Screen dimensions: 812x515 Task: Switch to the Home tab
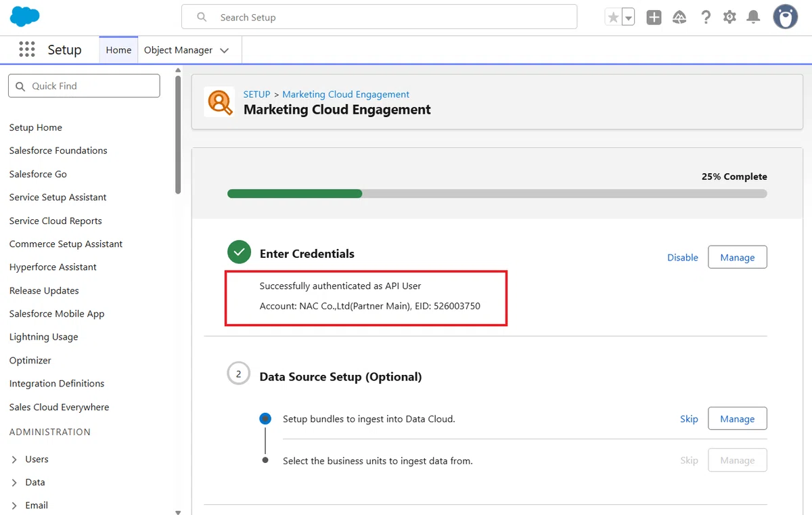point(118,50)
